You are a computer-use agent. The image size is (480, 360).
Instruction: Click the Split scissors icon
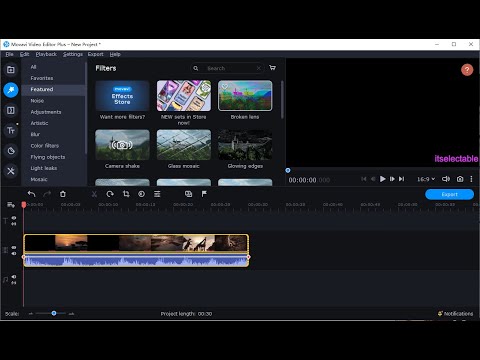pos(94,194)
